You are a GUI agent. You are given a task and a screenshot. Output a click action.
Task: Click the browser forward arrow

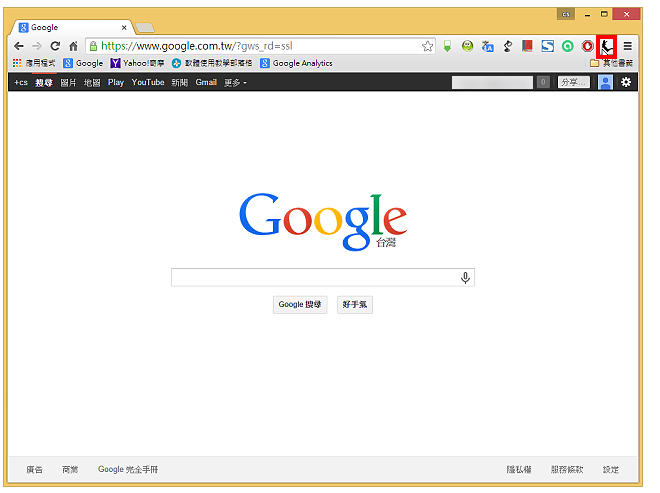pyautogui.click(x=37, y=46)
